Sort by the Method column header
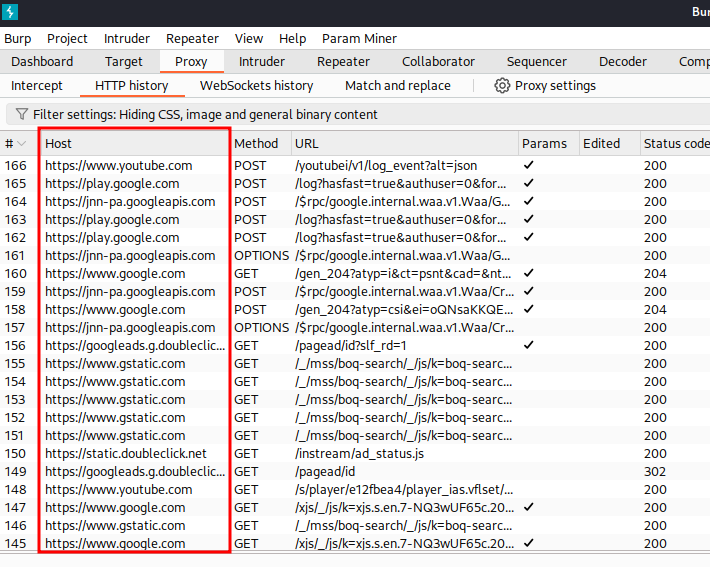 [260, 144]
